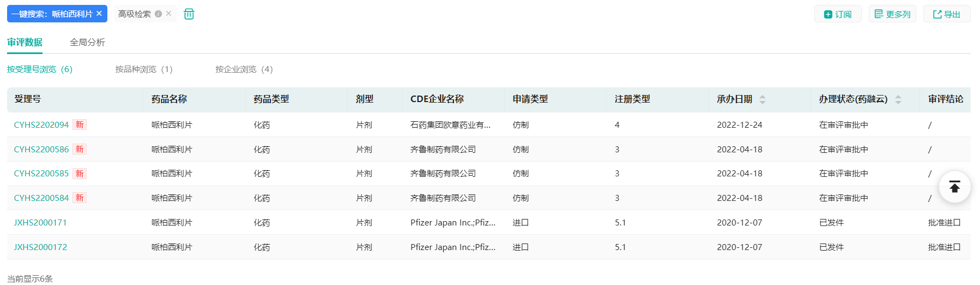Viewport: 980px width, 285px height.
Task: Select the 审评数据 tab
Action: pyautogui.click(x=25, y=42)
